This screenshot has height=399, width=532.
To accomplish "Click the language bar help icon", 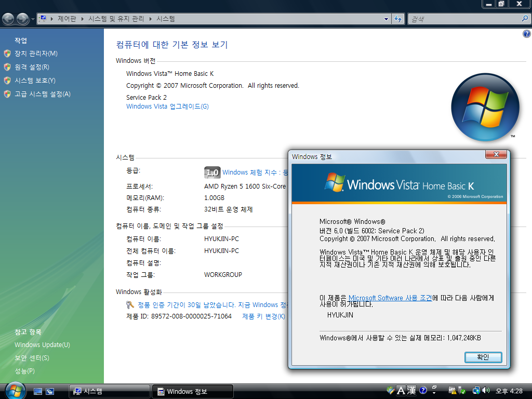I will click(x=423, y=390).
